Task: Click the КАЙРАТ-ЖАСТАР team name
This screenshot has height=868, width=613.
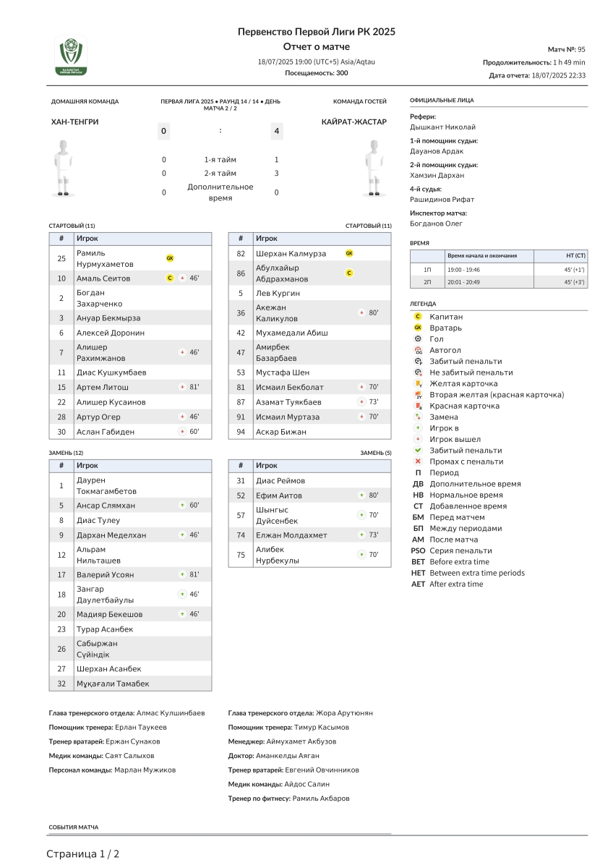Action: [x=354, y=122]
